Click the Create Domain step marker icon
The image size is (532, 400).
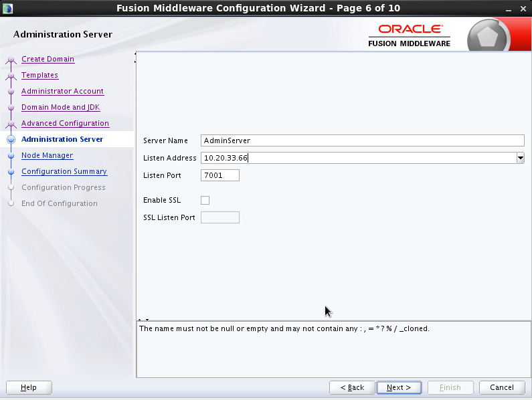tap(11, 60)
